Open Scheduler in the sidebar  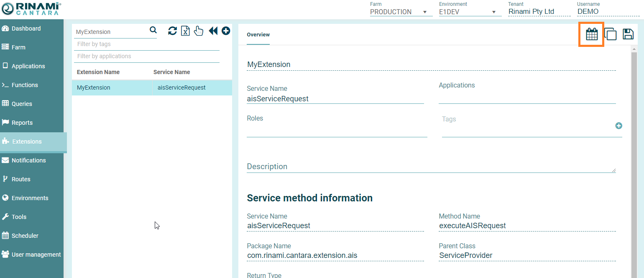pyautogui.click(x=25, y=236)
